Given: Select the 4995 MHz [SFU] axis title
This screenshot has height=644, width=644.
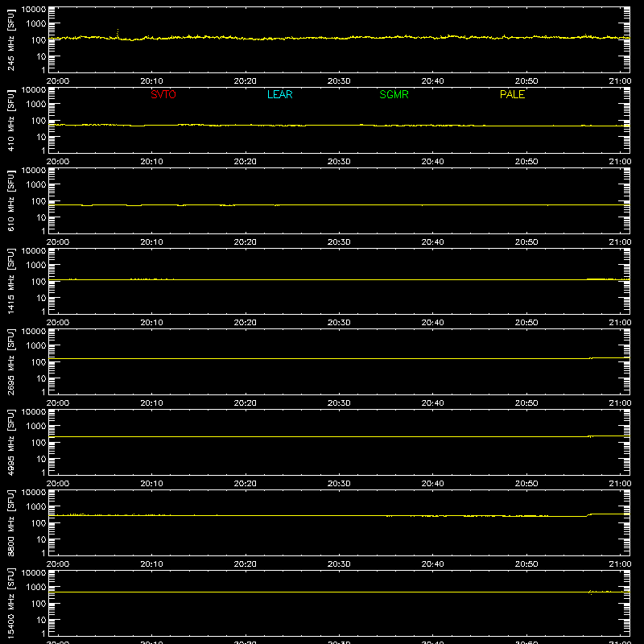Looking at the screenshot, I should pyautogui.click(x=11, y=442).
